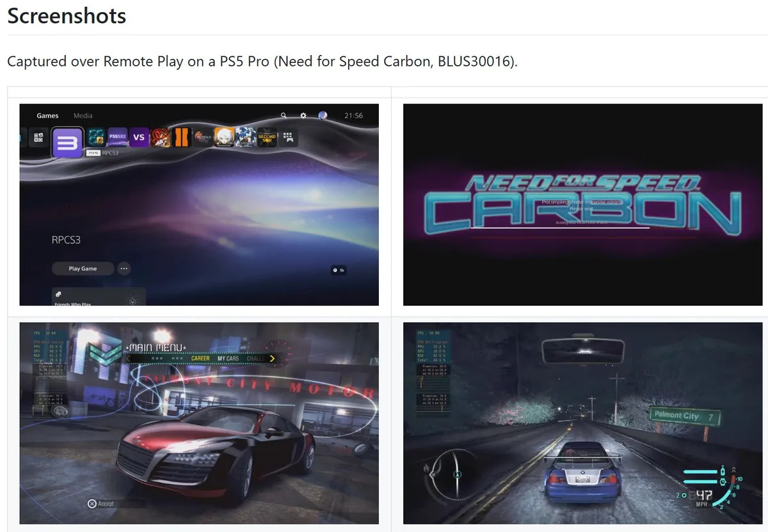Select the tile left of RPCS3
This screenshot has width=768, height=532.
point(38,137)
